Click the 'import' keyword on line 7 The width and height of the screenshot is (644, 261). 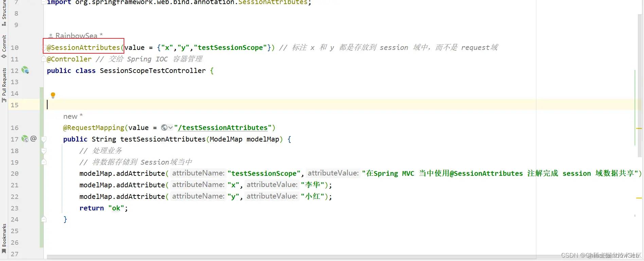(59, 2)
